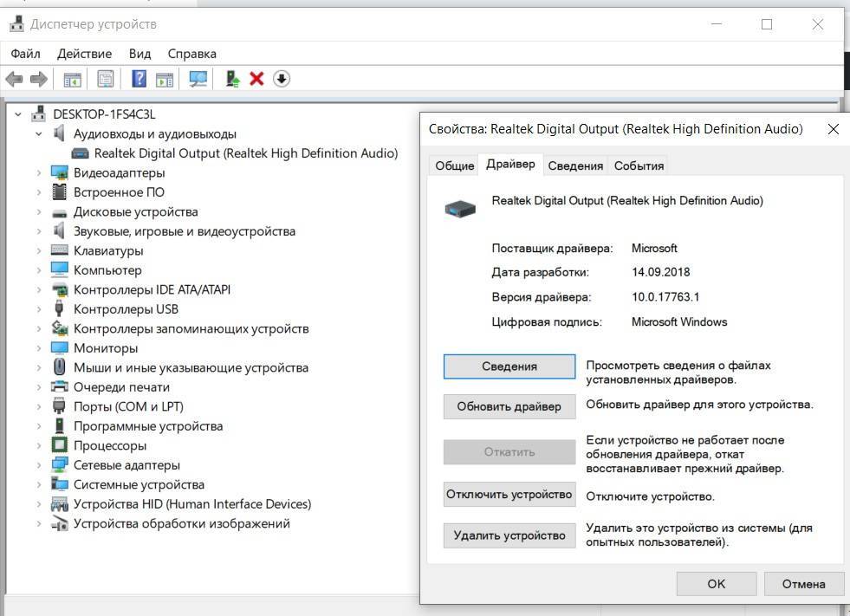
Task: Expand the Сетевые адаптеры node
Action: coord(39,465)
